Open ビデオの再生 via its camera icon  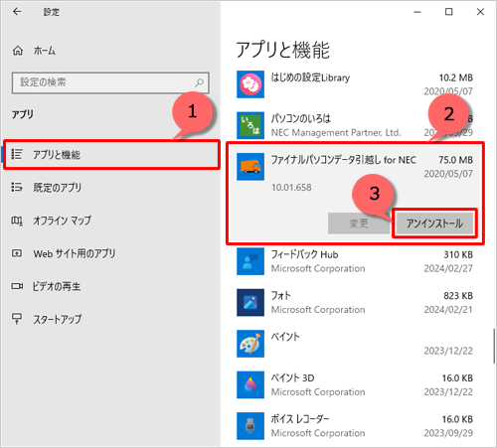17,286
